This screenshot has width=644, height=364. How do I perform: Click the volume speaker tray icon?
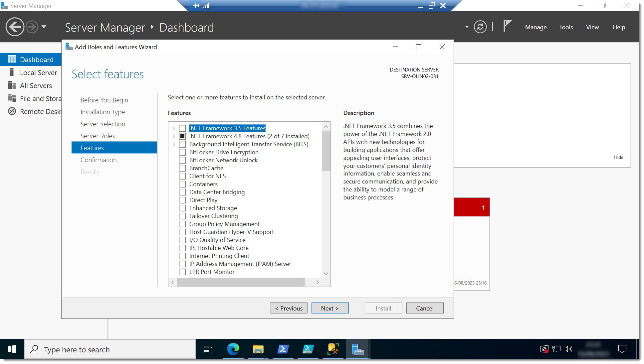pyautogui.click(x=568, y=349)
